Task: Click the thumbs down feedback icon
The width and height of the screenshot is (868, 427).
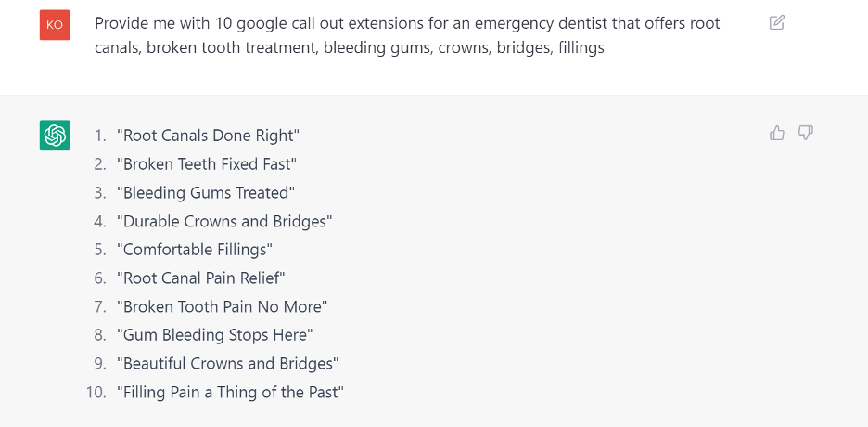Action: coord(806,133)
